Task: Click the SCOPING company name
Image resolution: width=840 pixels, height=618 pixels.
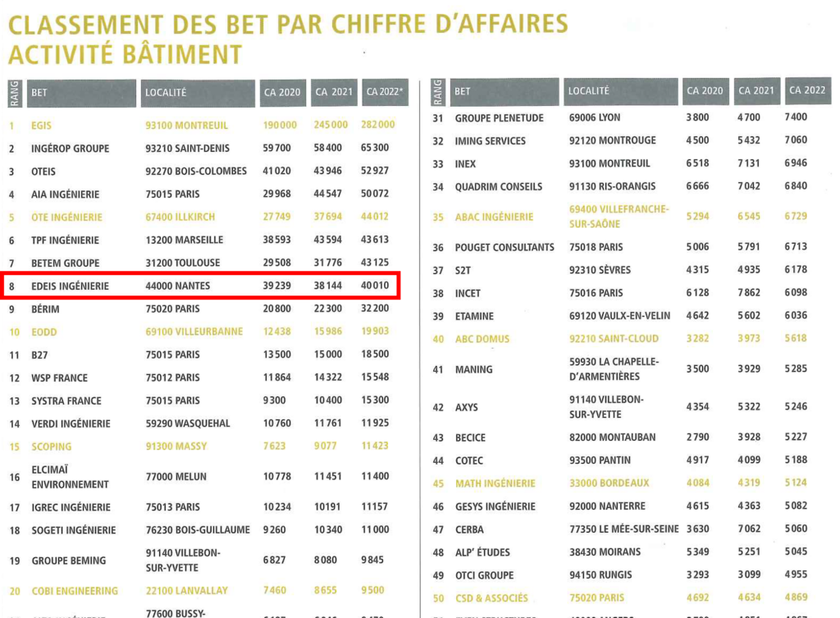Action: click(x=52, y=447)
